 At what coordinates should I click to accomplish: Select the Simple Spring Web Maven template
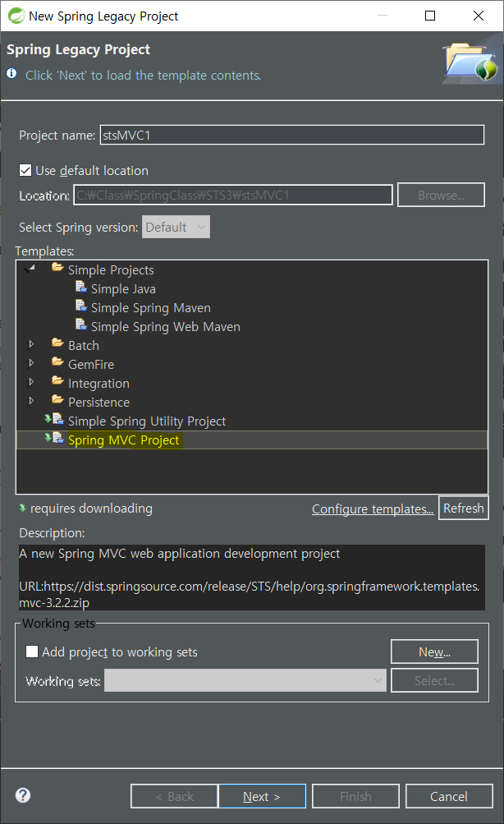click(x=165, y=327)
